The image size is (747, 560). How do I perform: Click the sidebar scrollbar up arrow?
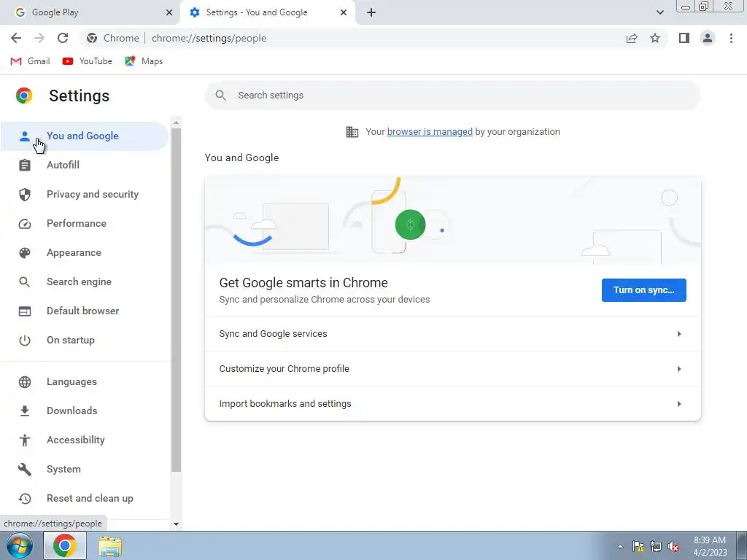click(176, 122)
